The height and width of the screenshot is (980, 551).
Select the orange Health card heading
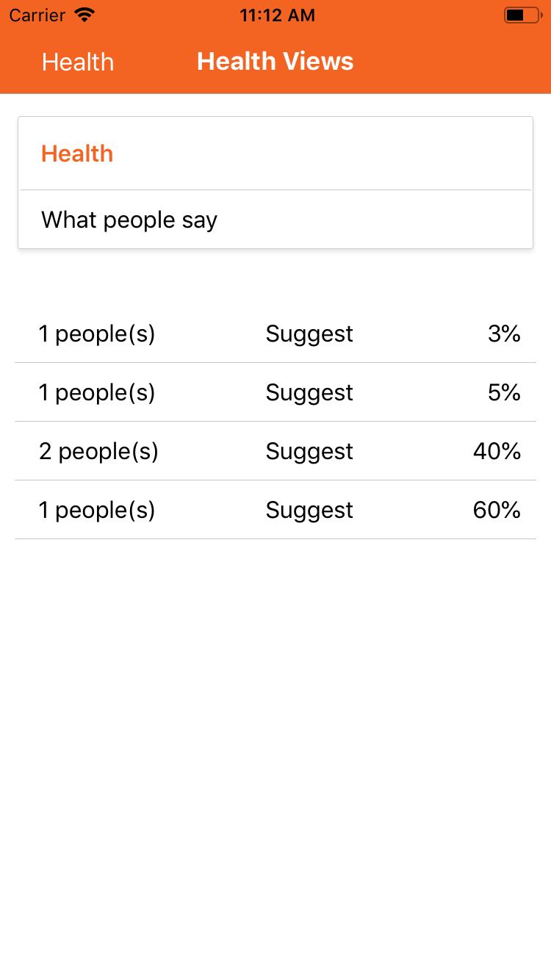(x=77, y=154)
